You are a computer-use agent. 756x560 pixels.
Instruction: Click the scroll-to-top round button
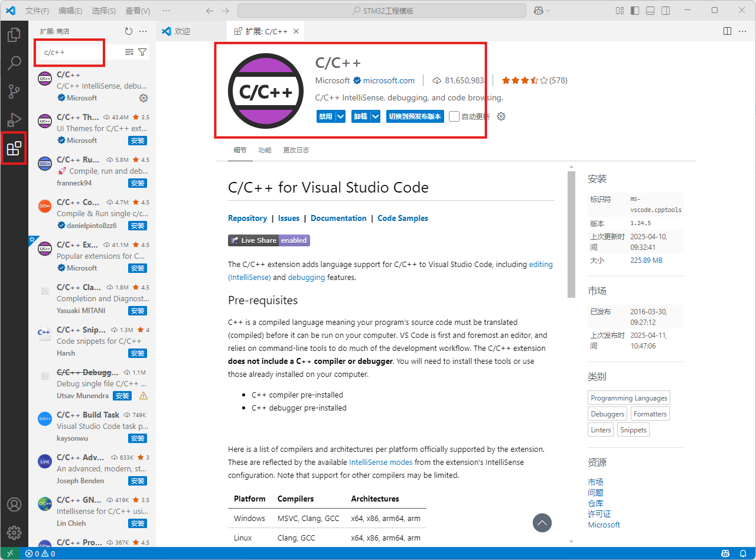point(542,523)
